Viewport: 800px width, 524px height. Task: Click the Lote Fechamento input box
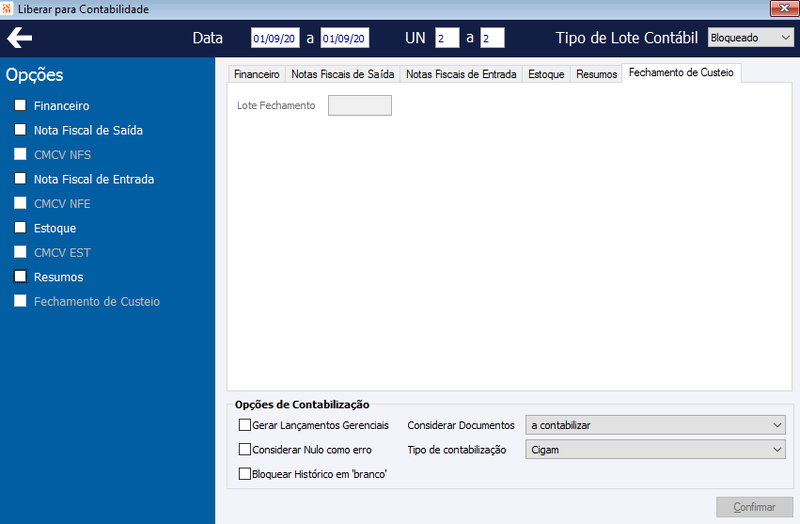click(x=360, y=105)
